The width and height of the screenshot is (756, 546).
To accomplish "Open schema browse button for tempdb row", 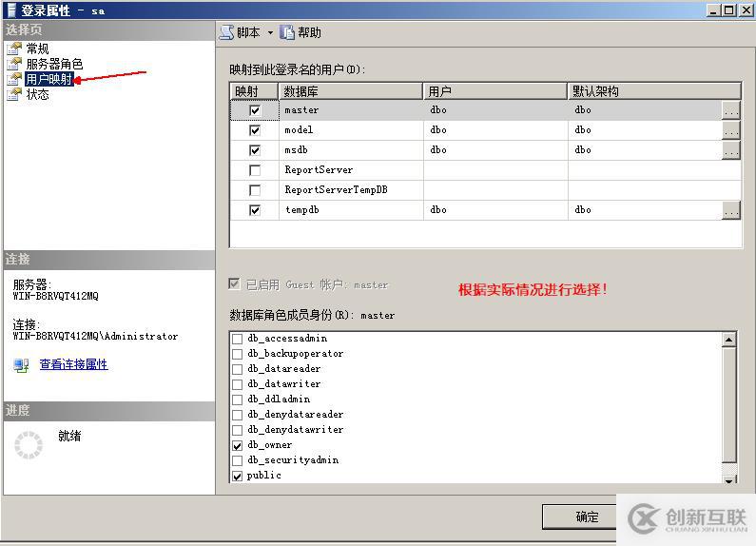I will 731,210.
